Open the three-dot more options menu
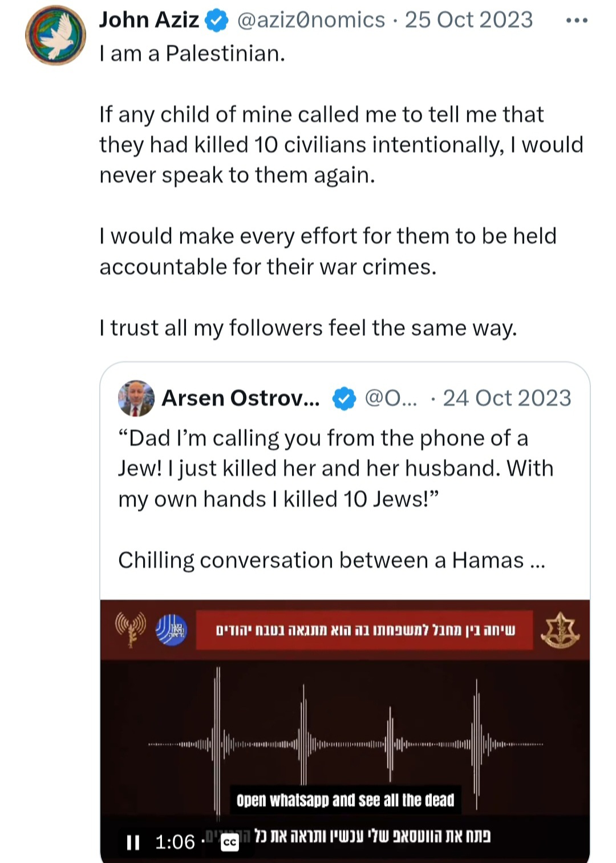 (577, 21)
